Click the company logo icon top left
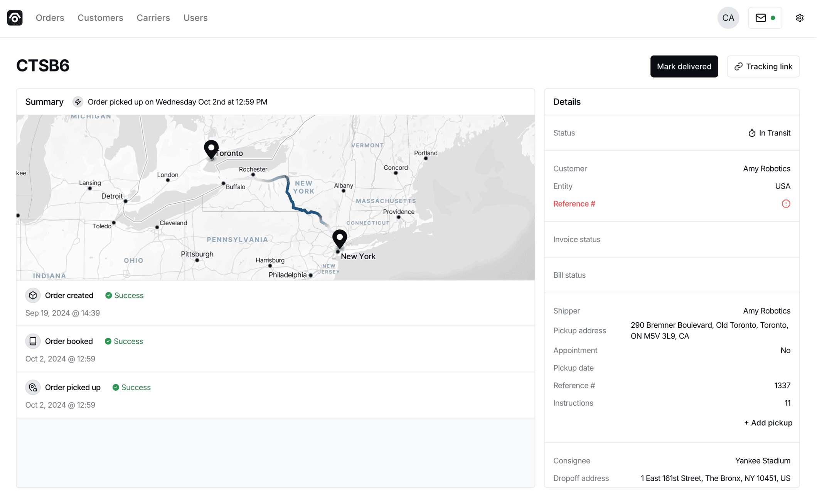This screenshot has height=504, width=817. click(x=15, y=17)
